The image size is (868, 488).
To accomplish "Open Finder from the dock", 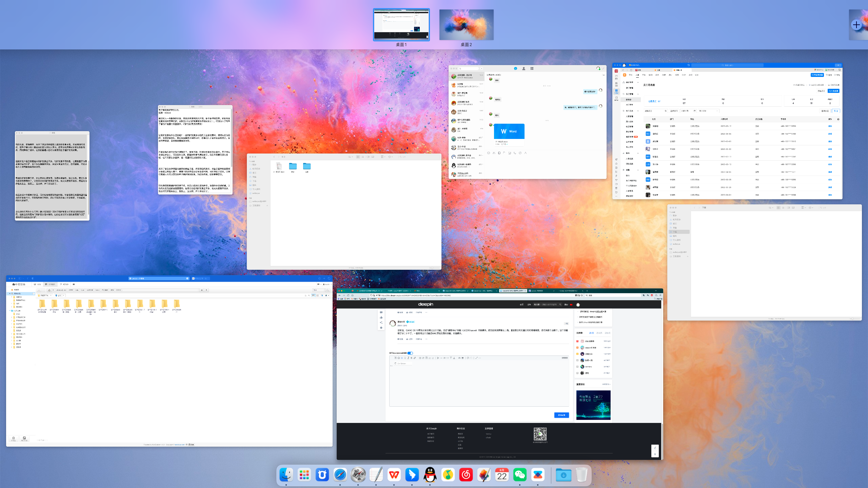I will click(x=286, y=475).
